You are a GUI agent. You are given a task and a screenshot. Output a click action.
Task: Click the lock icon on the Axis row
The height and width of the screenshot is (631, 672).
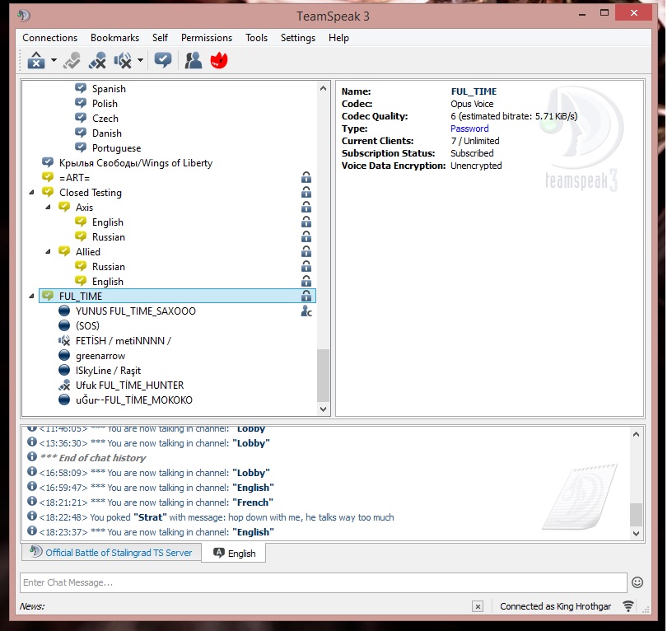tap(306, 207)
